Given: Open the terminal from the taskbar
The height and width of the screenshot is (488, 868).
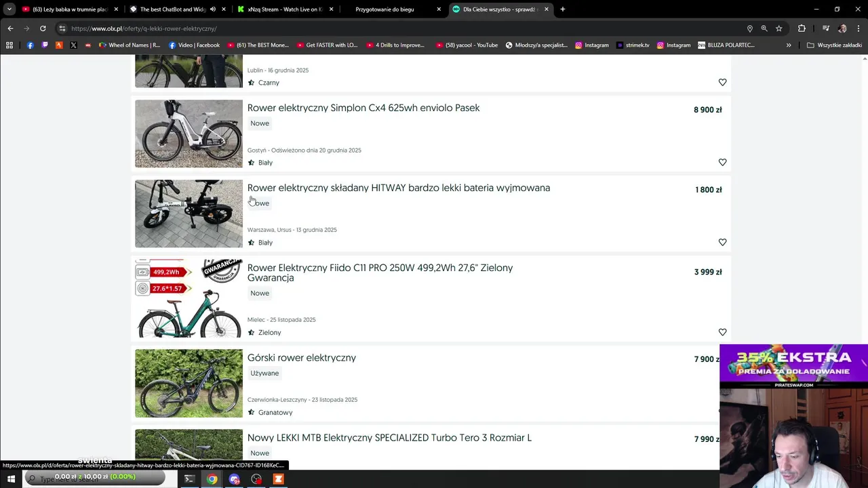Looking at the screenshot, I should (x=190, y=479).
